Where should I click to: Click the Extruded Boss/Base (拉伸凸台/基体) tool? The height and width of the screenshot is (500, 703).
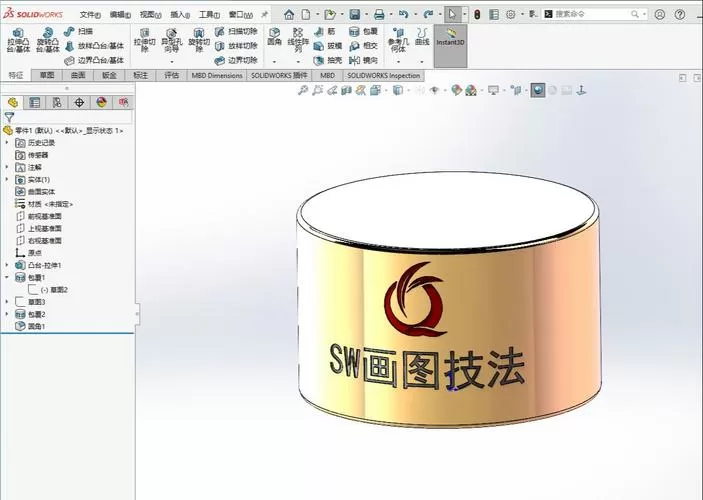pyautogui.click(x=18, y=40)
